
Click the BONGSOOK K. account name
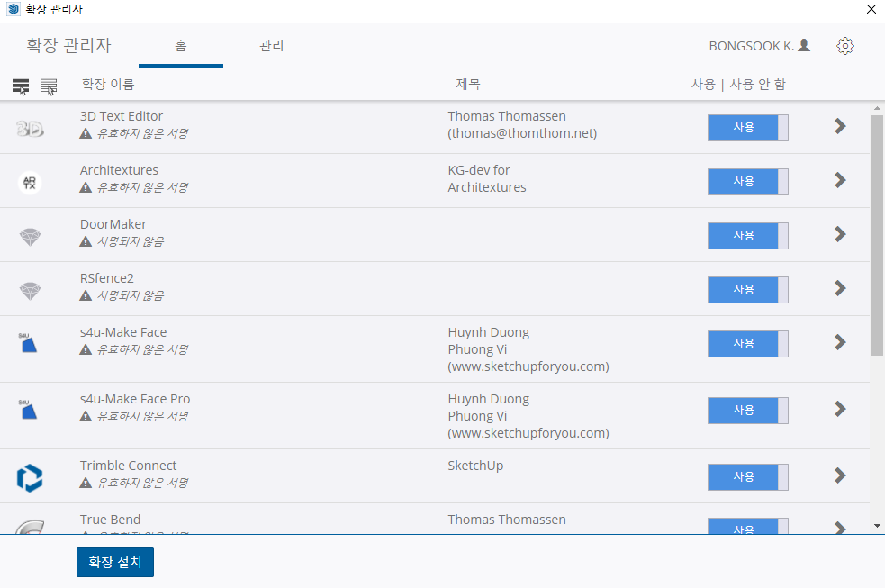tap(751, 46)
